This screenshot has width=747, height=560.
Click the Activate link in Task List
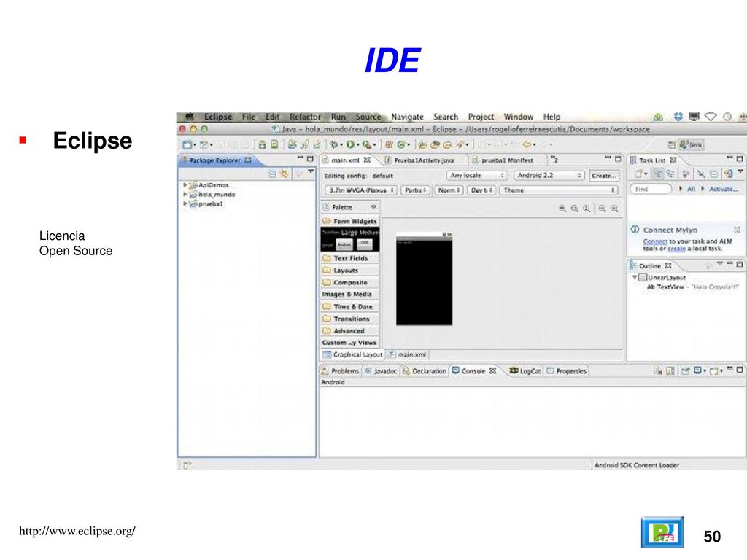tap(723, 189)
